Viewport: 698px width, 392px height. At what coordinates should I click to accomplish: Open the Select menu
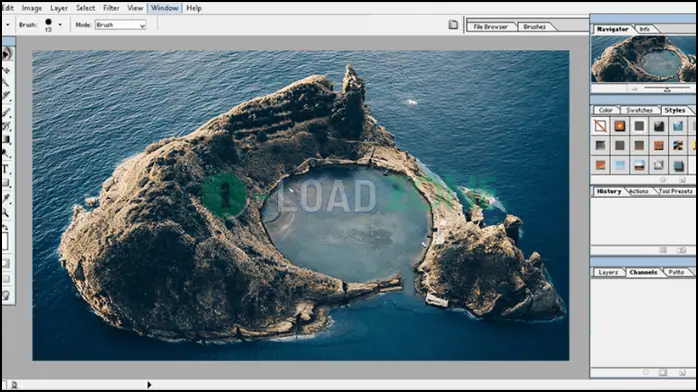pos(85,8)
